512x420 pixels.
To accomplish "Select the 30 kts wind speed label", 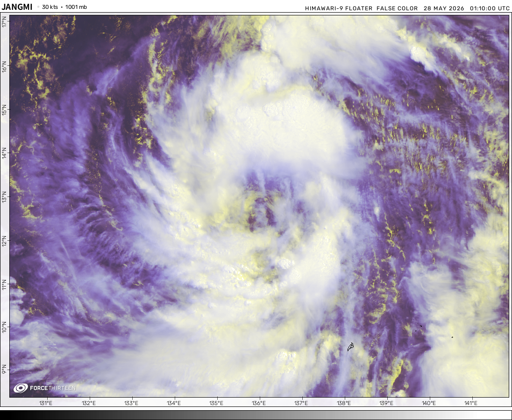I will (x=50, y=7).
